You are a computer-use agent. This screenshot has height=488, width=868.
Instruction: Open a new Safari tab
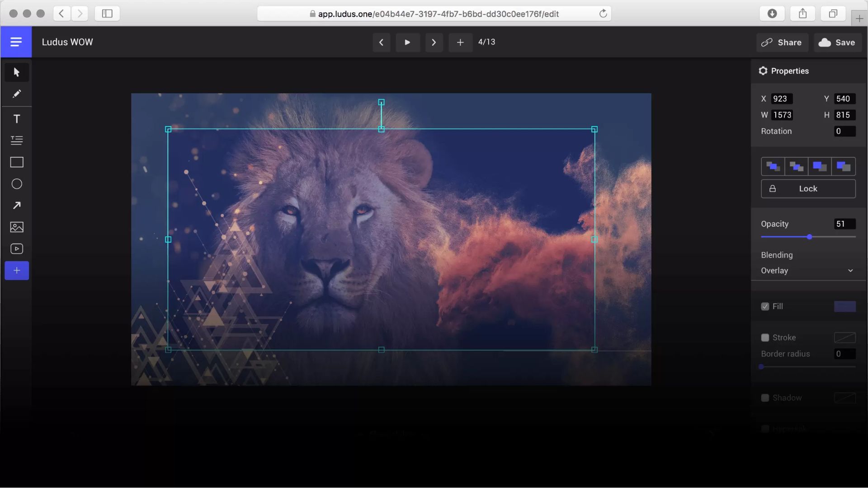tap(859, 19)
